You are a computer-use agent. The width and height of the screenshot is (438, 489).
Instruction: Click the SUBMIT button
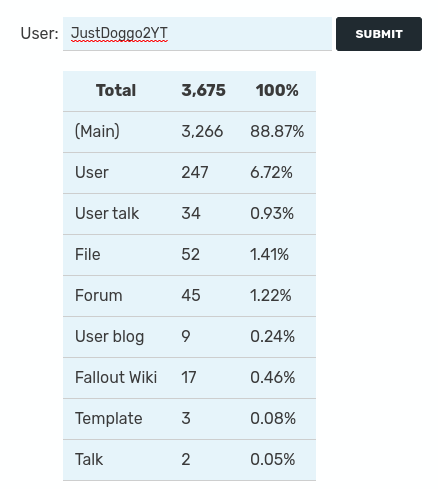click(379, 34)
